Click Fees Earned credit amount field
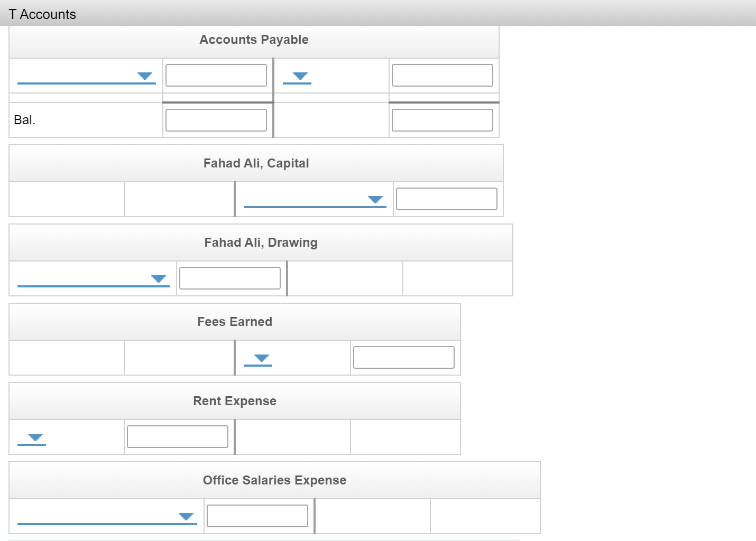756x541 pixels. (404, 357)
